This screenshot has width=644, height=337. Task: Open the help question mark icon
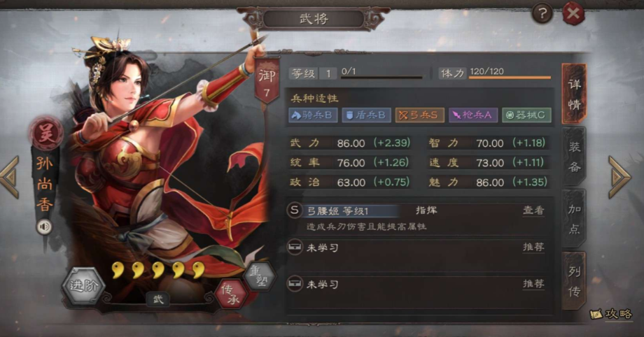542,13
